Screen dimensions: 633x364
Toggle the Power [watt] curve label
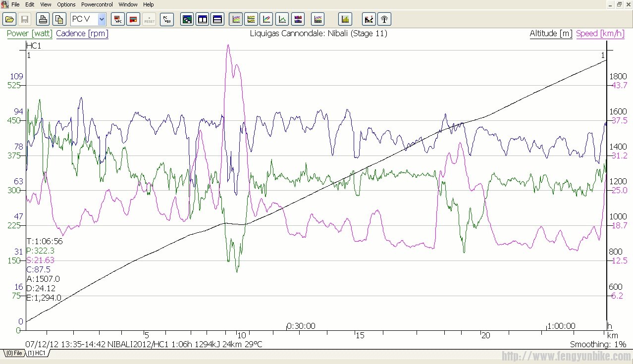30,34
